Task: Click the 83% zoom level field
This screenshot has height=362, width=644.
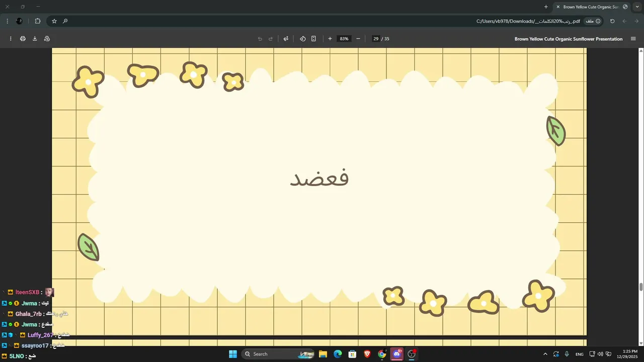Action: tap(344, 39)
